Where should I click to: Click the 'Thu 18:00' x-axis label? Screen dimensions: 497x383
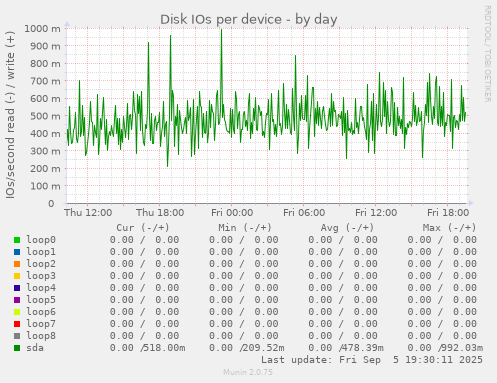click(x=160, y=212)
